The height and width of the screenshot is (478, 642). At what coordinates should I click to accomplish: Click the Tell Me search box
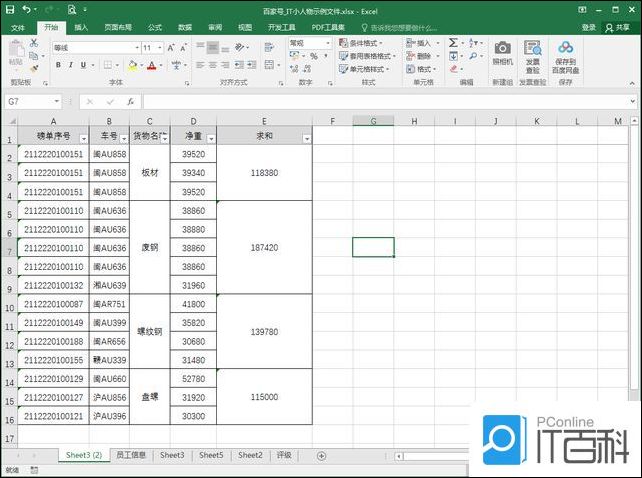pos(399,27)
